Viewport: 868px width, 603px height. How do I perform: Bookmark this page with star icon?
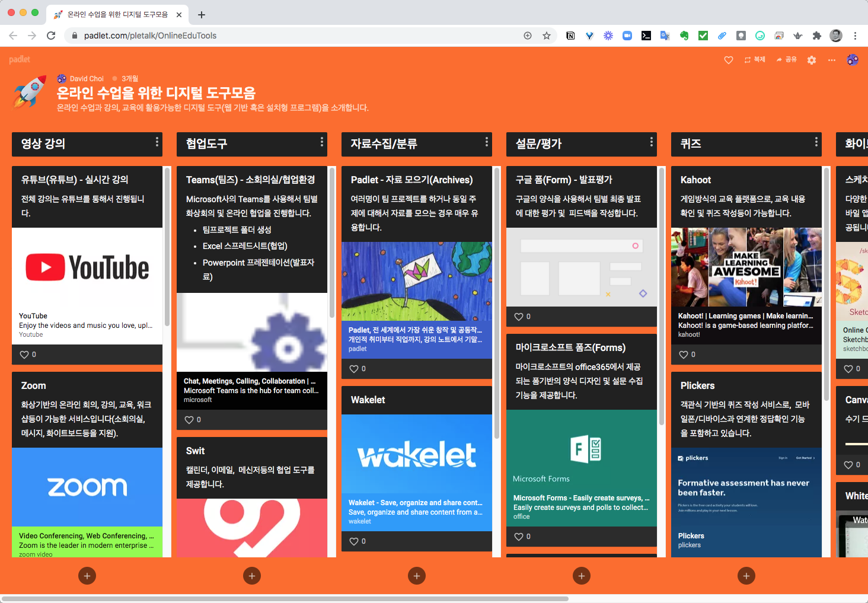[547, 36]
